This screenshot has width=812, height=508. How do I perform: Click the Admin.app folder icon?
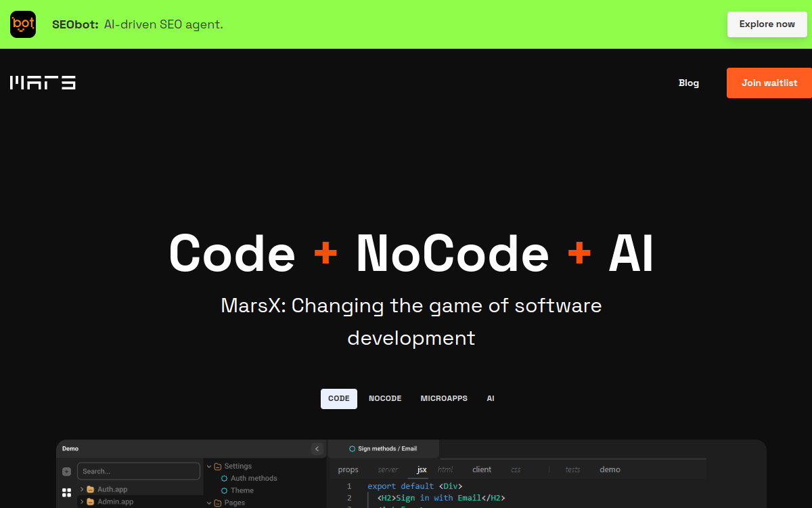click(91, 502)
